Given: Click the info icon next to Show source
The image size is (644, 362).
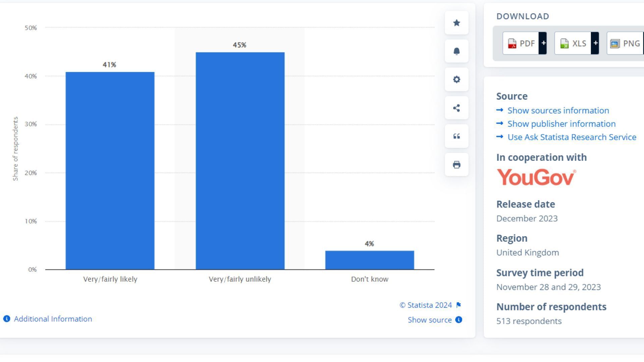Looking at the screenshot, I should click(x=459, y=320).
